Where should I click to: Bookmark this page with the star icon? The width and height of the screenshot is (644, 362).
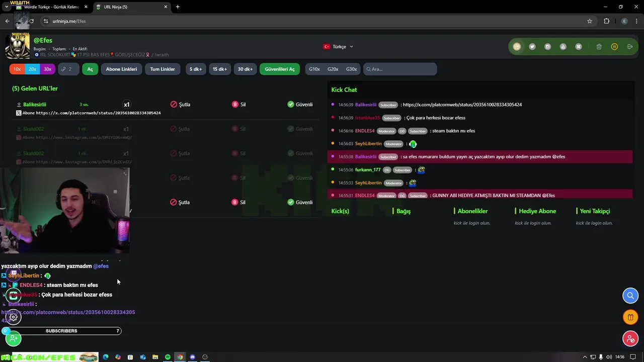590,21
